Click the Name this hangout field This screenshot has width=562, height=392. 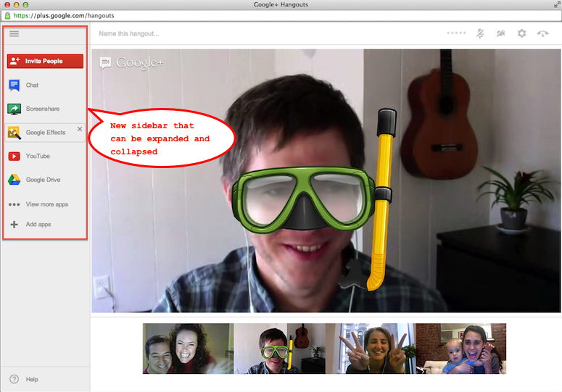tap(129, 33)
